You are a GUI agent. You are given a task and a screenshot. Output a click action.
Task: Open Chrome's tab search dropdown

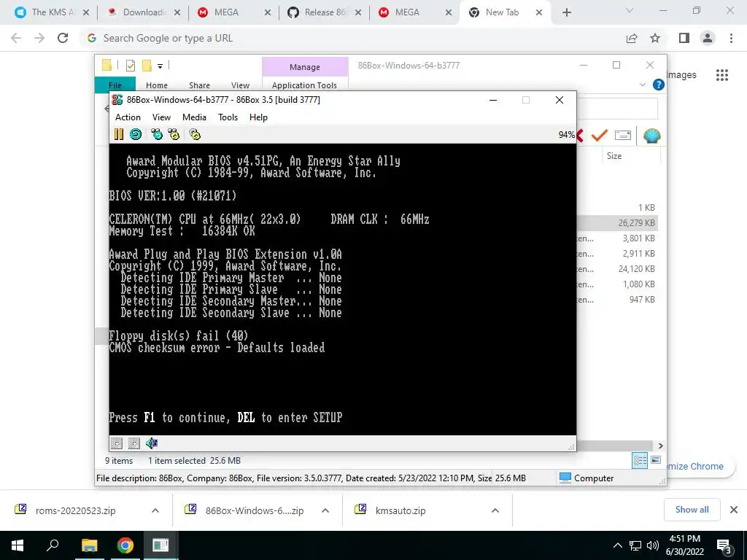pos(629,10)
